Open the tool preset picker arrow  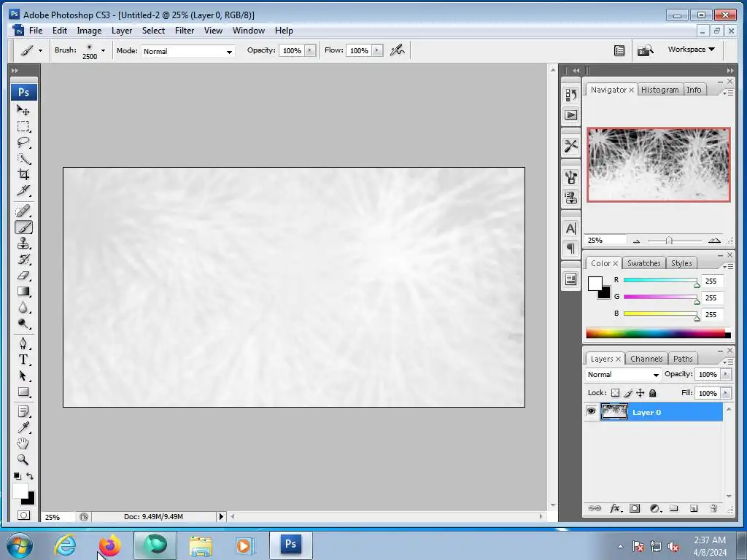pyautogui.click(x=40, y=50)
